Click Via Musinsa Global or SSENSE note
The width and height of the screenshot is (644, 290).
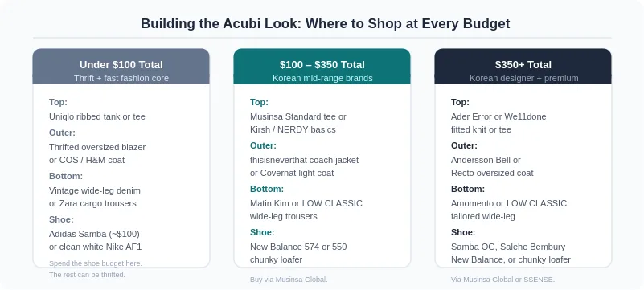(502, 280)
